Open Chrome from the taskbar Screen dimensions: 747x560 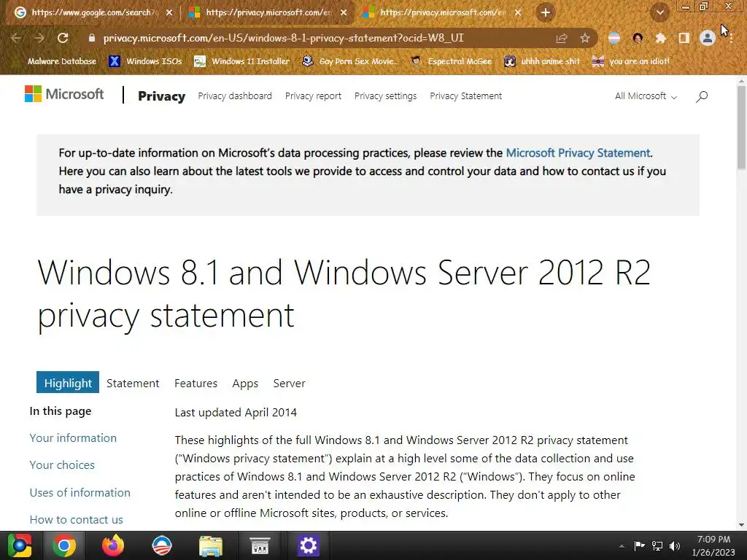64,545
